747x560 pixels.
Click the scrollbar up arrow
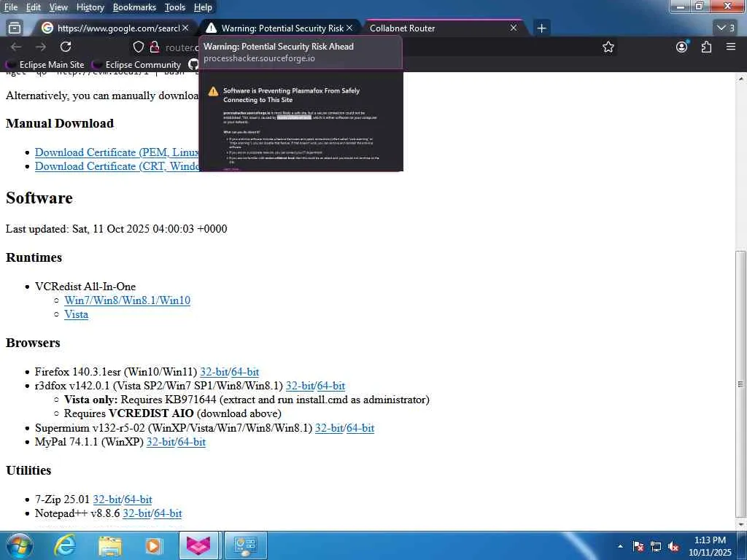(x=741, y=79)
